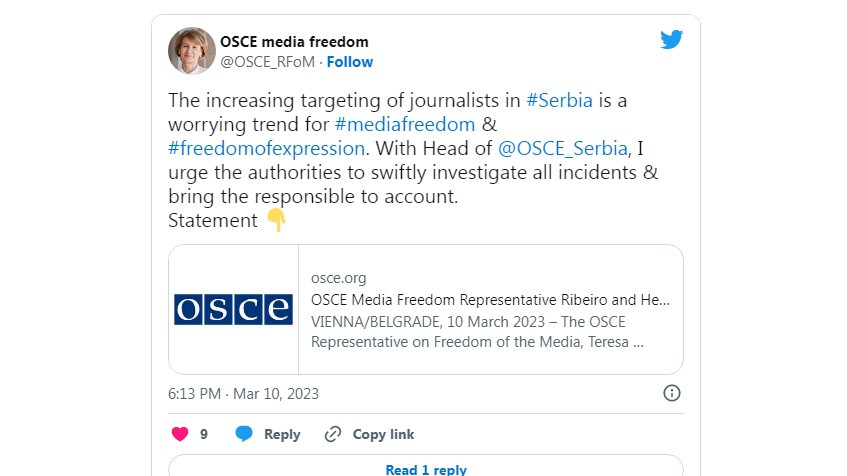This screenshot has width=847, height=476.
Task: Visit the @OSCE_Serbia mention
Action: point(562,148)
